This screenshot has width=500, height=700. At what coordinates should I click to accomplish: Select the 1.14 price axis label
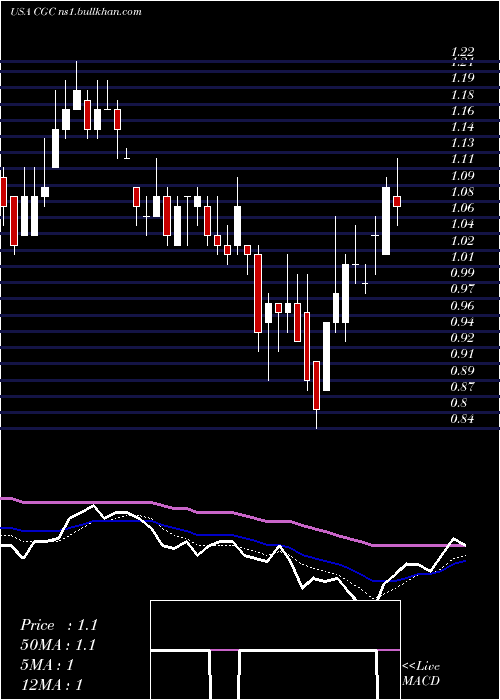(462, 127)
